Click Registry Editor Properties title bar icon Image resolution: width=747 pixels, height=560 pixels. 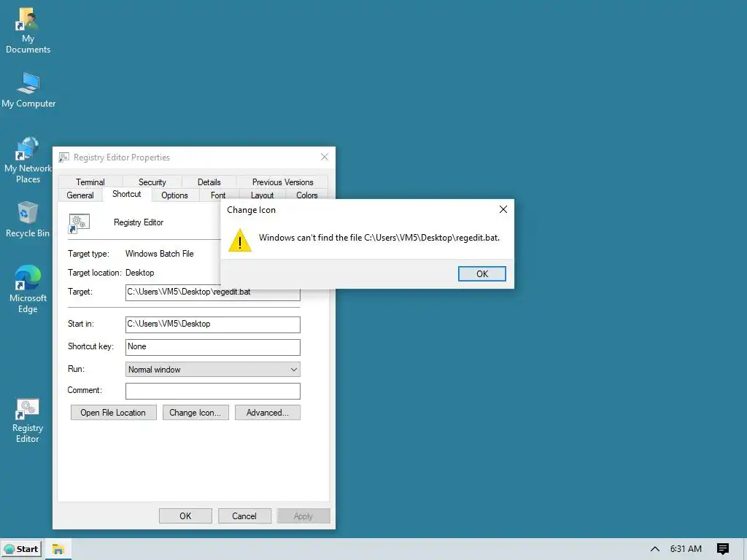(x=64, y=157)
